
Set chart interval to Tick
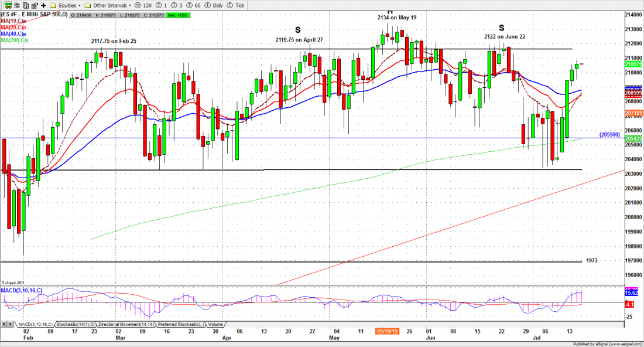coord(235,5)
